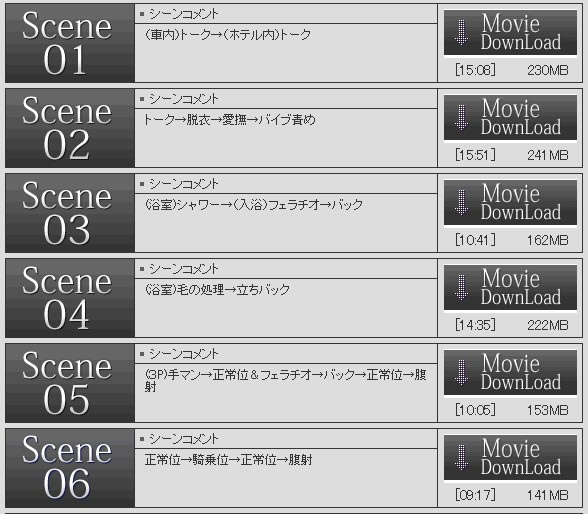The image size is (588, 514).
Task: Download the Scene 01 movie, 230MB
Action: click(510, 33)
